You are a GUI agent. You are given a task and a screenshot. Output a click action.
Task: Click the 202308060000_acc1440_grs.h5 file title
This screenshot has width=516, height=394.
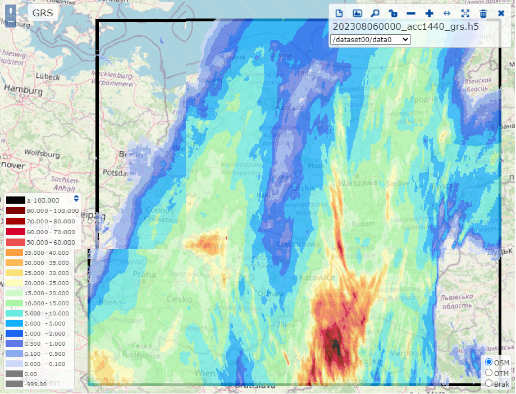406,27
